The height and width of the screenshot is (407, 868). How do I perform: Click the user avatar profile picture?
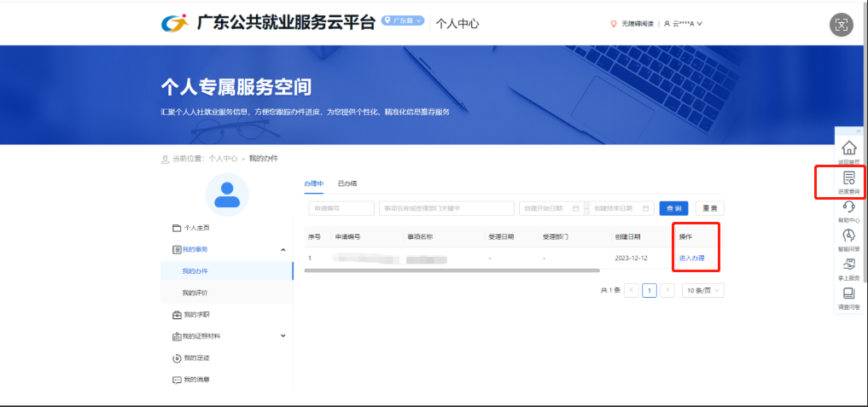[227, 195]
